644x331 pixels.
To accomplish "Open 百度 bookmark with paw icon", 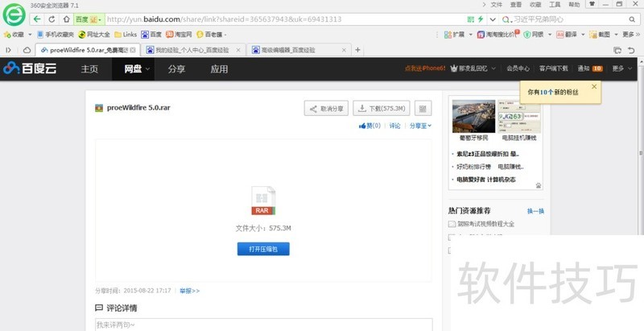I will tap(151, 35).
